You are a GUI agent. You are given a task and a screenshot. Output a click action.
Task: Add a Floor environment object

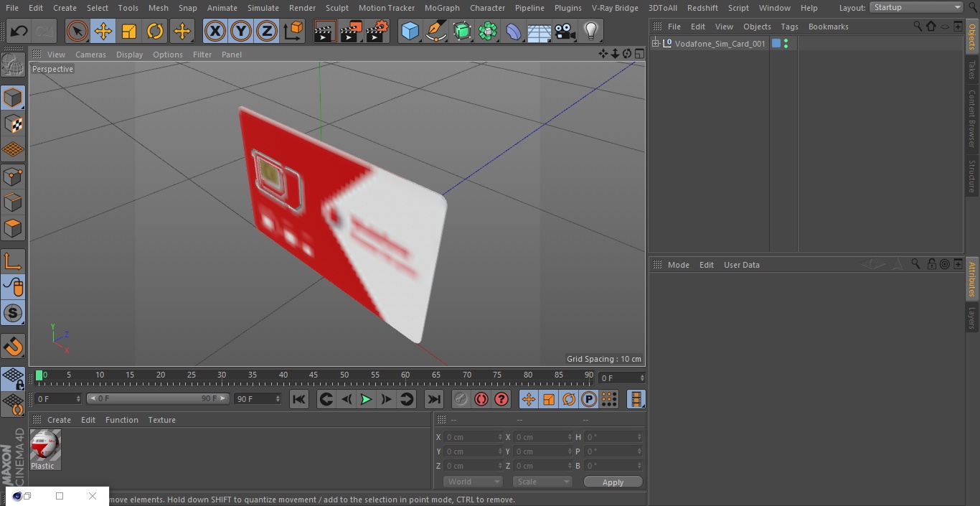click(x=540, y=31)
